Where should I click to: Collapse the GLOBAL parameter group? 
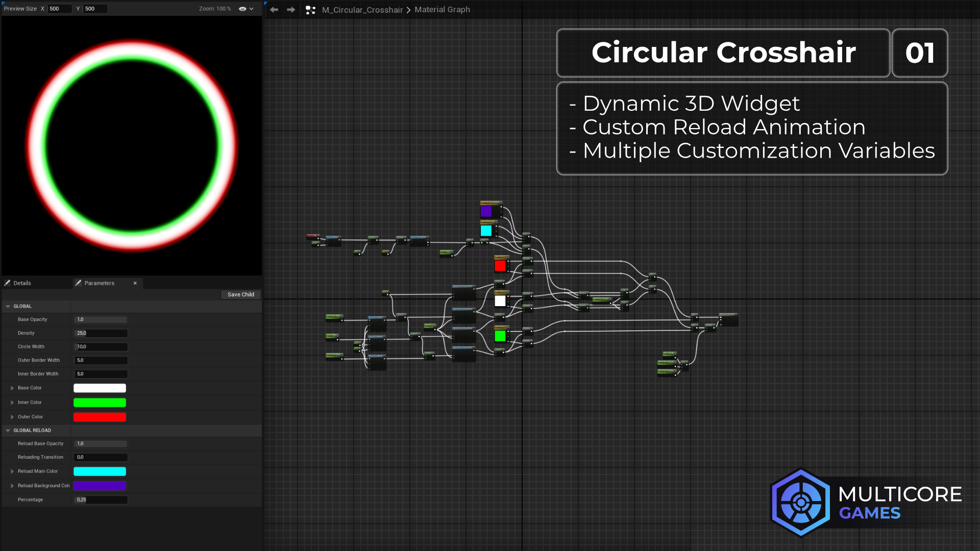8,307
